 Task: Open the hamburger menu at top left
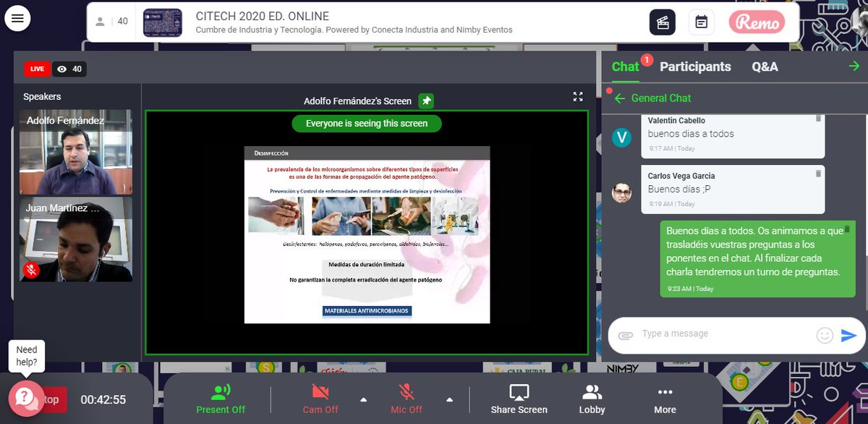[17, 17]
